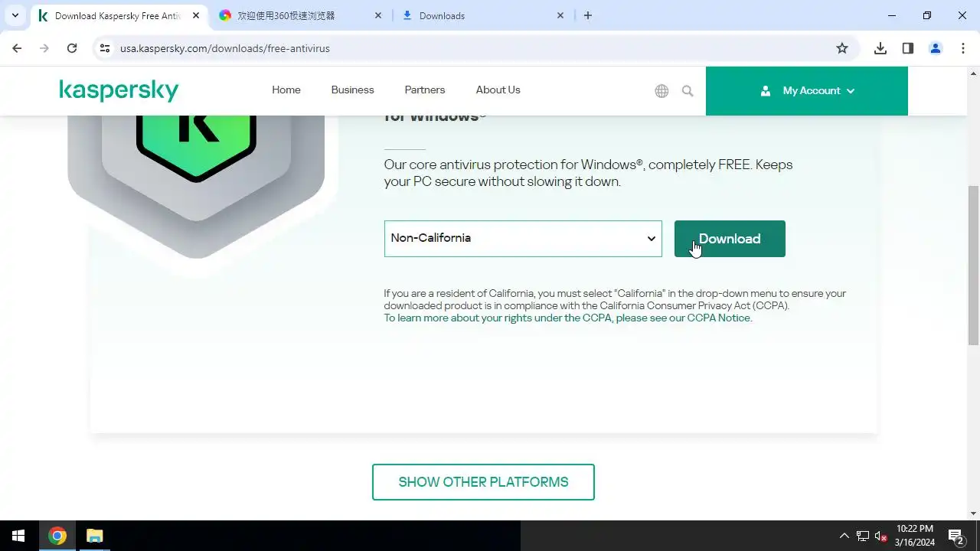The image size is (980, 551).
Task: Click the globe language icon
Action: (x=661, y=91)
